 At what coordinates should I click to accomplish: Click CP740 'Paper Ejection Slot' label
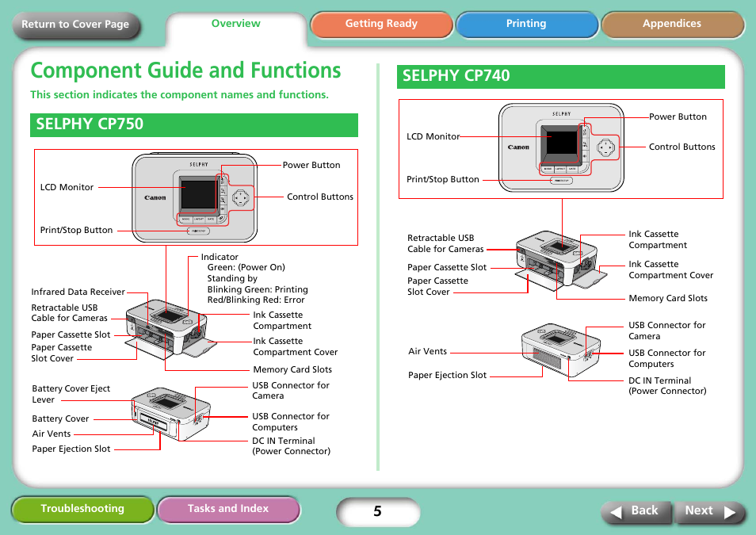(x=447, y=375)
